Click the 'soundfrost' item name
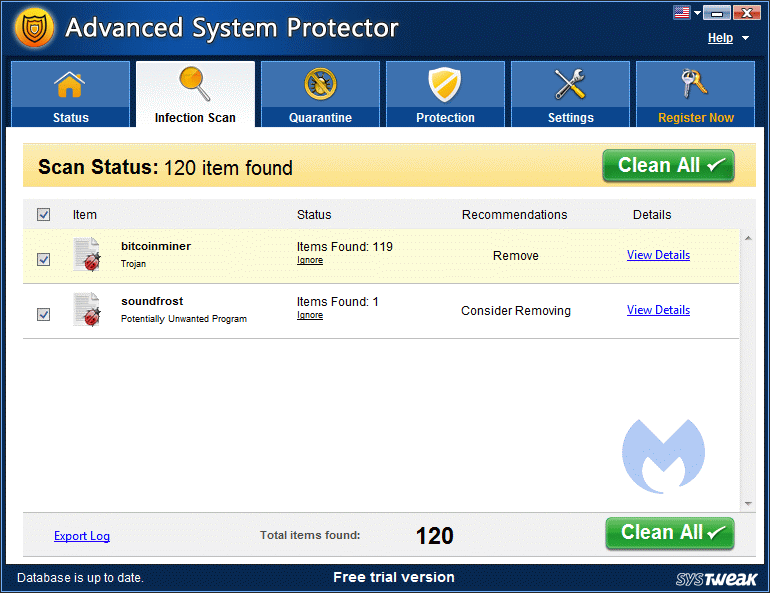This screenshot has height=593, width=770. 152,301
